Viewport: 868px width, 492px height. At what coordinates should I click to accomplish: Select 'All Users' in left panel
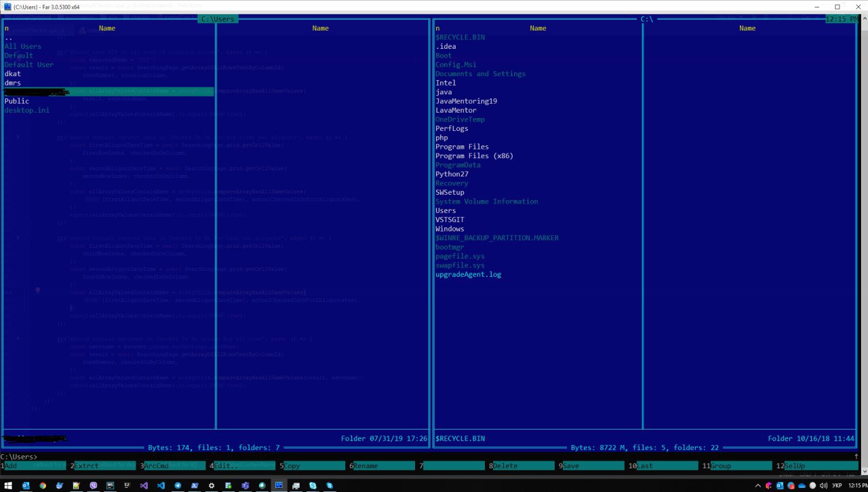pyautogui.click(x=22, y=46)
